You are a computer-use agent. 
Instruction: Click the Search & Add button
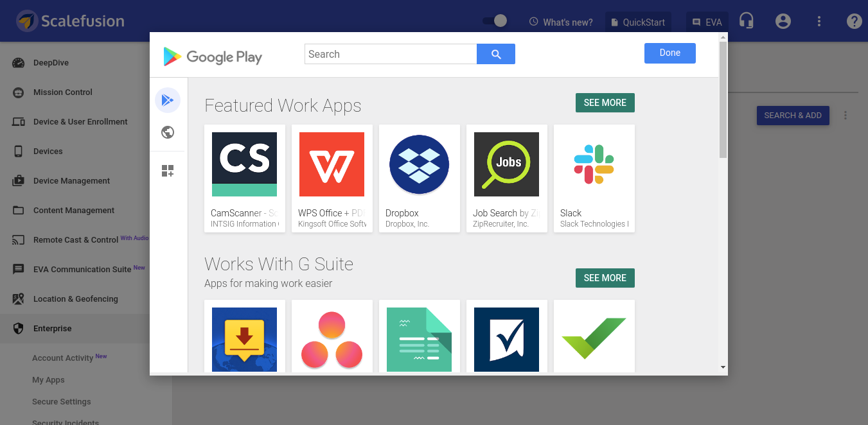pos(793,116)
